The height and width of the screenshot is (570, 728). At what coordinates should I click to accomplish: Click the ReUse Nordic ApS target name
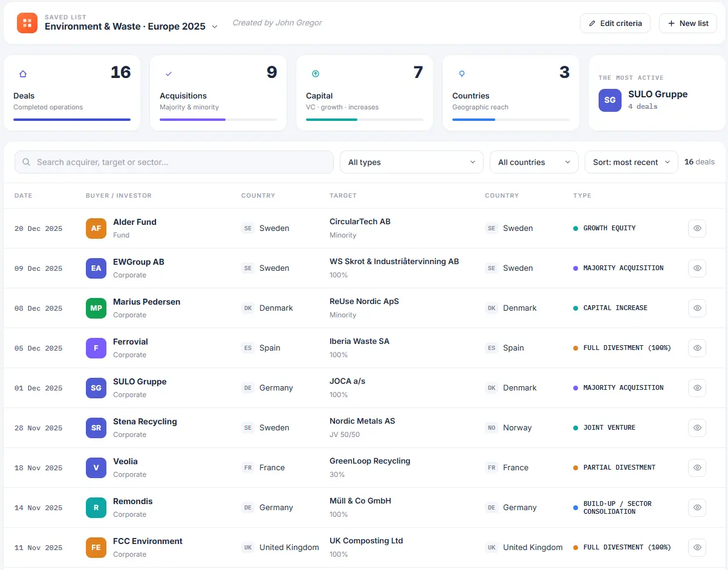pyautogui.click(x=364, y=302)
